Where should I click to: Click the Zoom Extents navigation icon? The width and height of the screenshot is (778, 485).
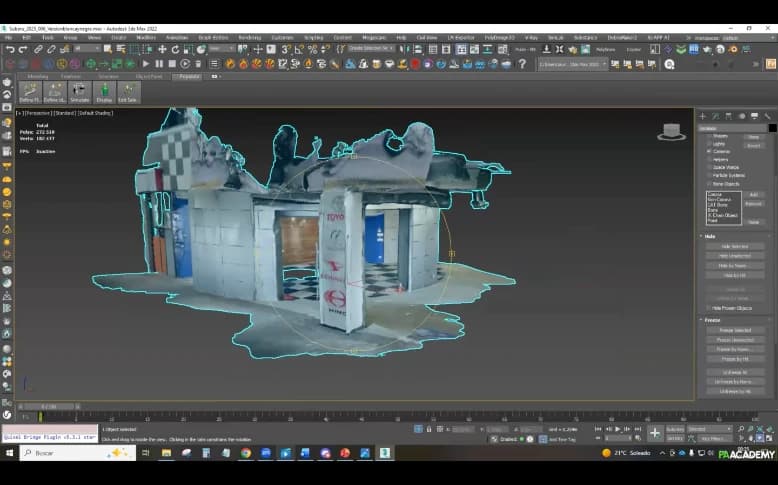pos(760,429)
